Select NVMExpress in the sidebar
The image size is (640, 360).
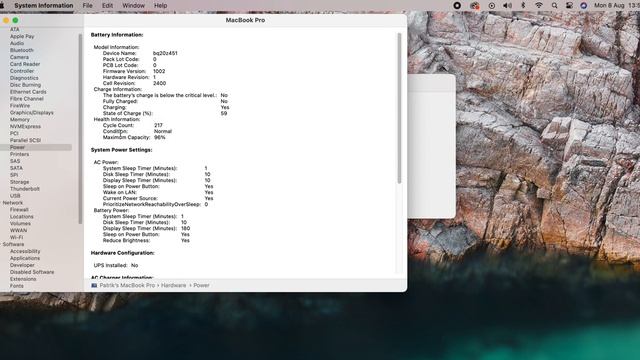(x=25, y=127)
